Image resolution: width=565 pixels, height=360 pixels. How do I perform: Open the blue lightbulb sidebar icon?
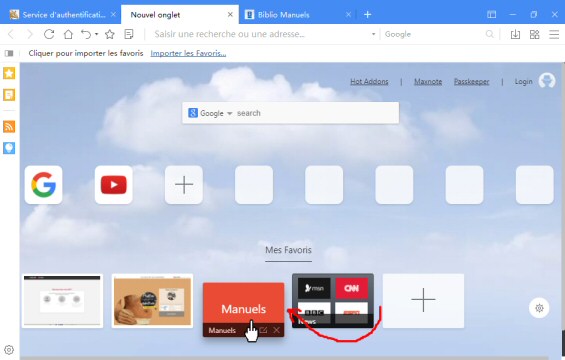pos(9,148)
